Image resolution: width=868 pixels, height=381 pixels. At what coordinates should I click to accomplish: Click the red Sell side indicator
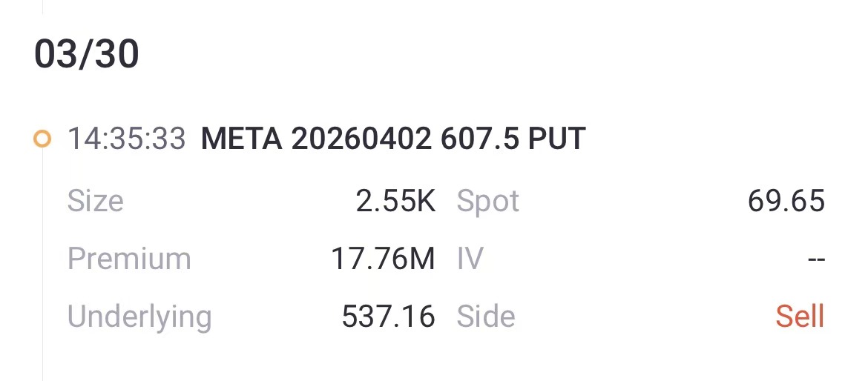800,317
